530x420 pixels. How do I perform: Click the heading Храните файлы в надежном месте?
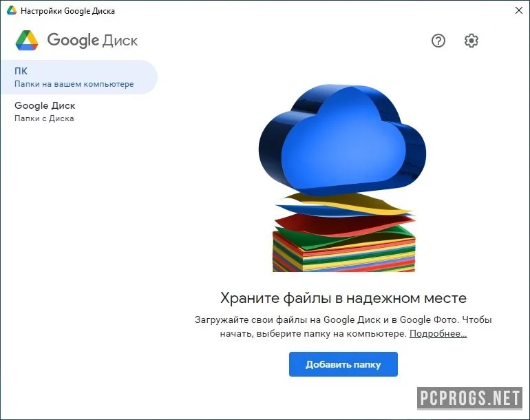pos(343,298)
